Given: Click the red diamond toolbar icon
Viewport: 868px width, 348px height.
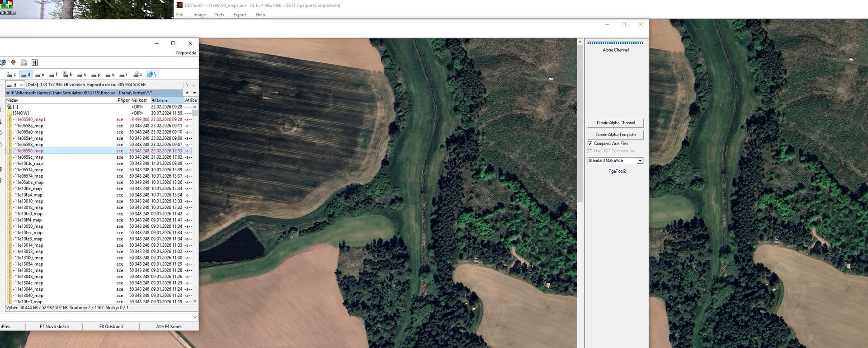Looking at the screenshot, I should (x=13, y=62).
